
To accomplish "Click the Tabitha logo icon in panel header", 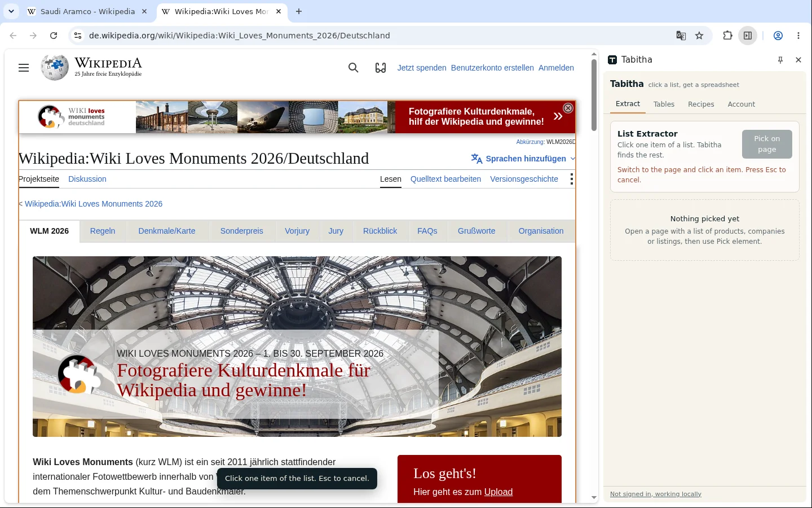I will 612,60.
